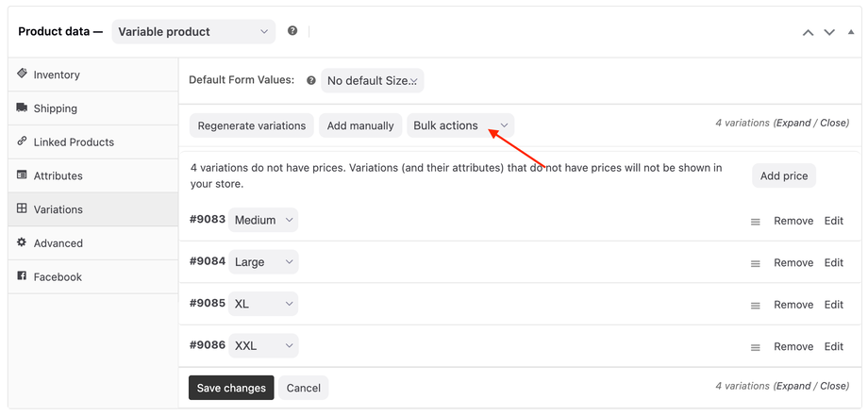Open the Bulk actions dropdown

point(460,125)
